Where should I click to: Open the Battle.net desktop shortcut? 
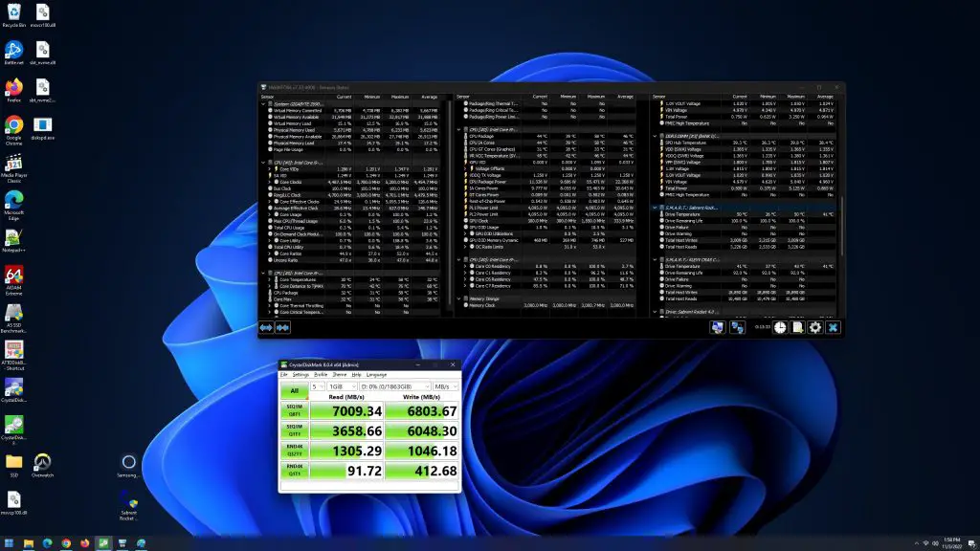click(13, 53)
